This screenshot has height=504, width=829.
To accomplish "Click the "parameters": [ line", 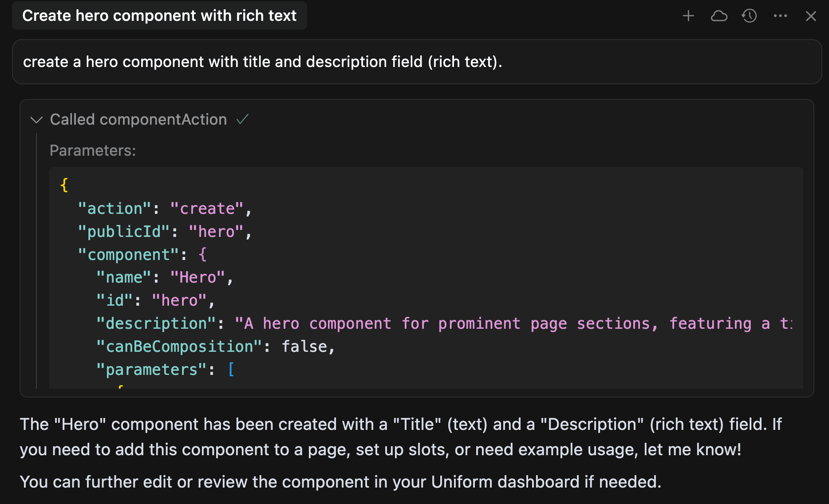I will (x=166, y=370).
